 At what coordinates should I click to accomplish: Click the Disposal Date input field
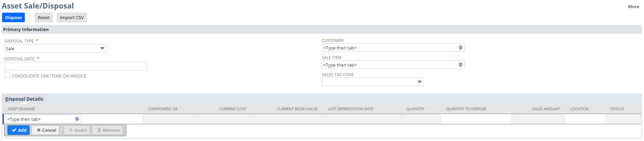pyautogui.click(x=76, y=66)
